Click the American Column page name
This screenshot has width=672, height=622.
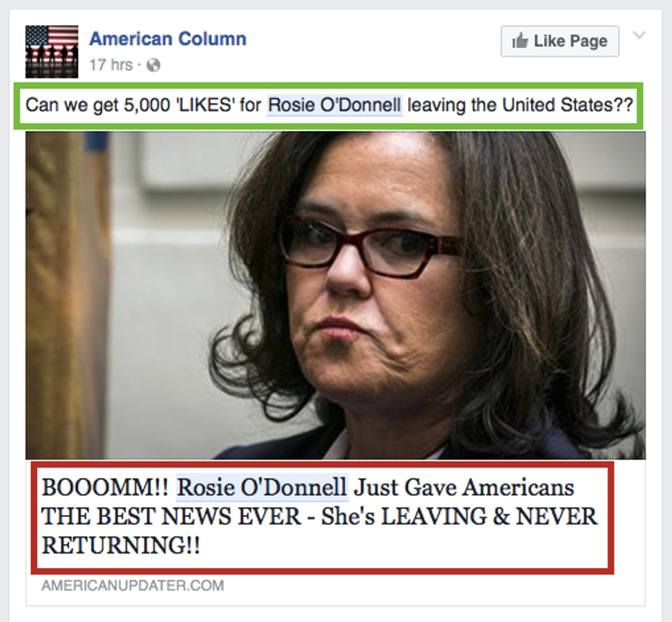(x=167, y=39)
